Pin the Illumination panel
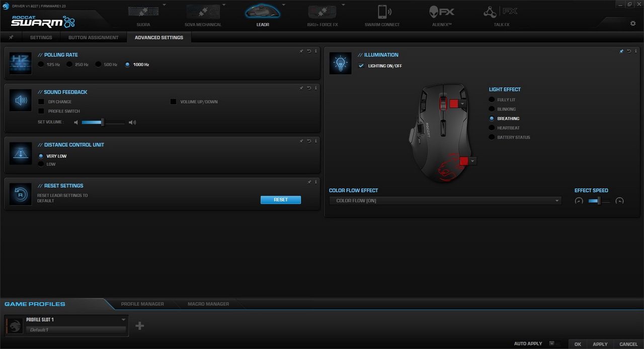The width and height of the screenshot is (644, 349). pos(621,51)
